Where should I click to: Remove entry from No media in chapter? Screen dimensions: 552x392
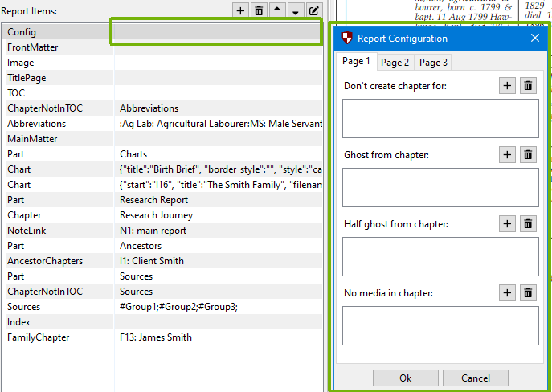tap(528, 293)
